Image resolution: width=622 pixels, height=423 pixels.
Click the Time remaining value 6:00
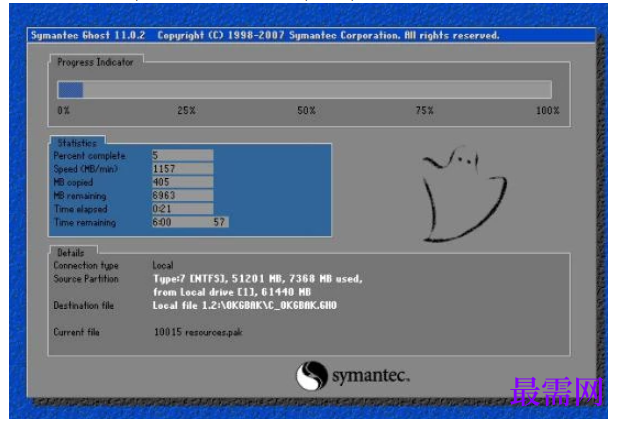click(x=162, y=222)
